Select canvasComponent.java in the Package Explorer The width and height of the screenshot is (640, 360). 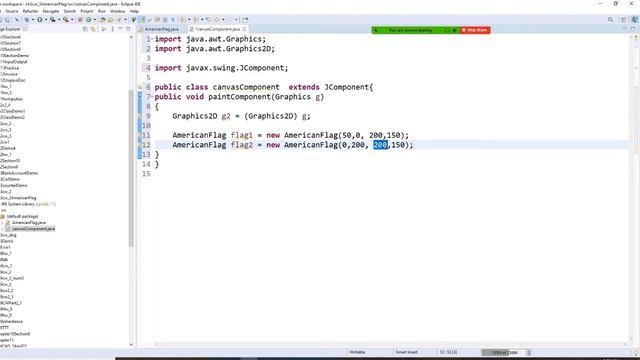click(x=33, y=229)
